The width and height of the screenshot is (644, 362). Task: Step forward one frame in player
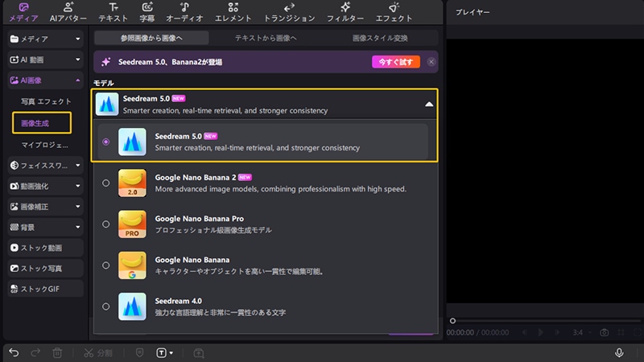557,332
